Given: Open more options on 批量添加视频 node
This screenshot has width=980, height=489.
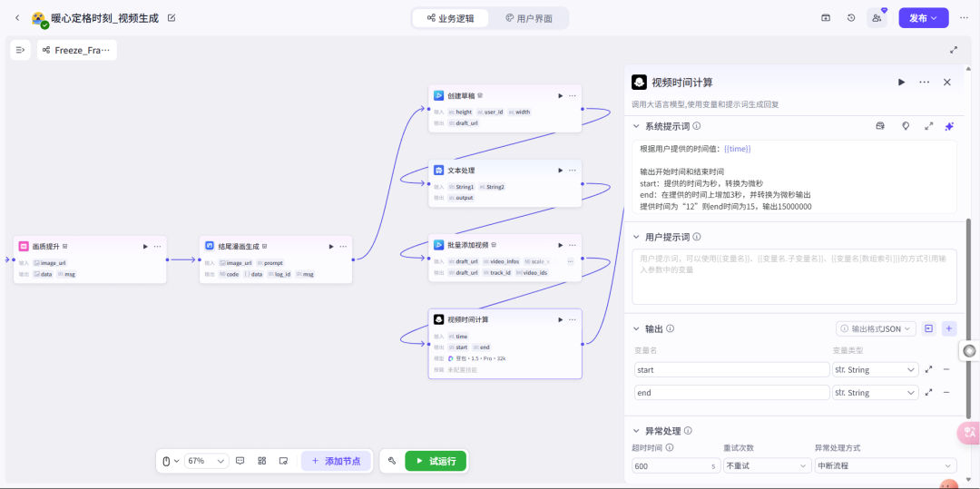Looking at the screenshot, I should (x=573, y=245).
